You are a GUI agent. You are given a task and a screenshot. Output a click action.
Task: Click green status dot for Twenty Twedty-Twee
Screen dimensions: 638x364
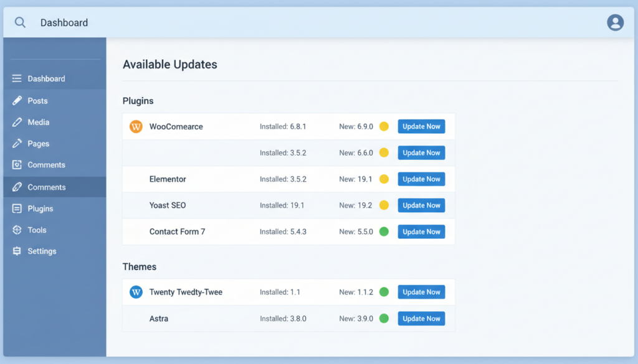pos(384,292)
